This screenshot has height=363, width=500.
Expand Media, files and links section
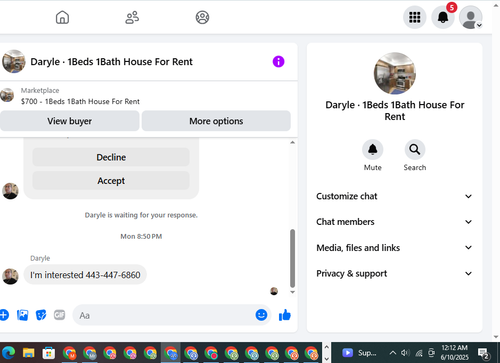[x=394, y=248]
